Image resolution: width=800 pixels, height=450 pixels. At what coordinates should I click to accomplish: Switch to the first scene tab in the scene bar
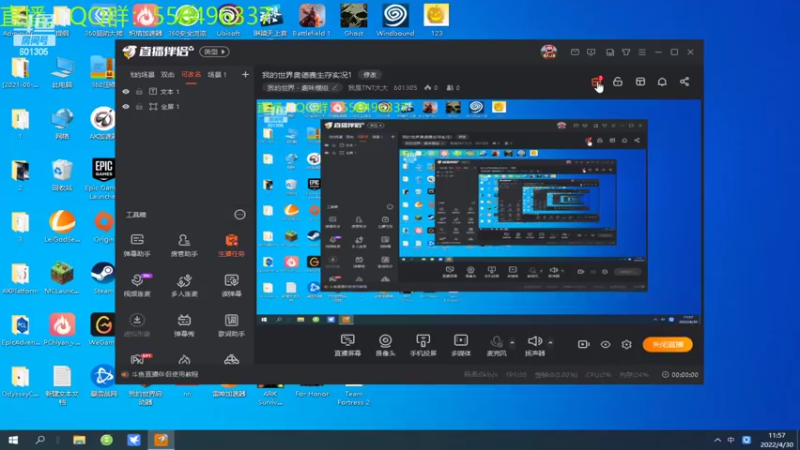pyautogui.click(x=142, y=74)
